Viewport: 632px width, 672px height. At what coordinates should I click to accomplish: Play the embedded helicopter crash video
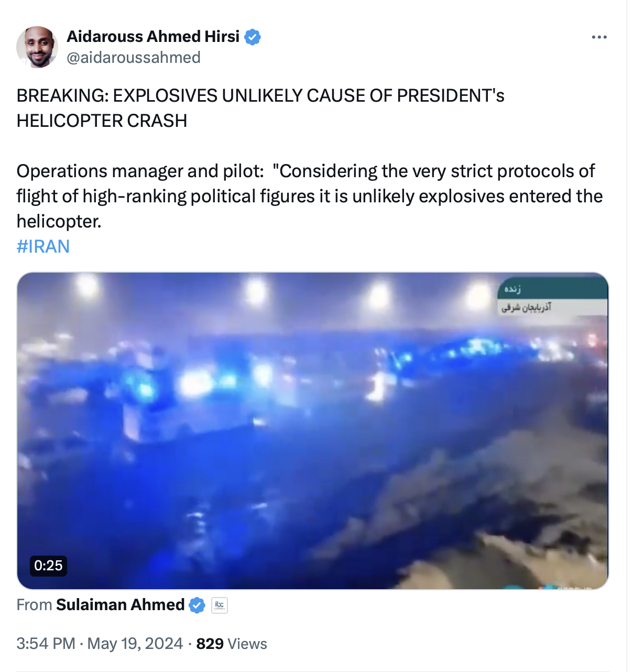pyautogui.click(x=313, y=431)
